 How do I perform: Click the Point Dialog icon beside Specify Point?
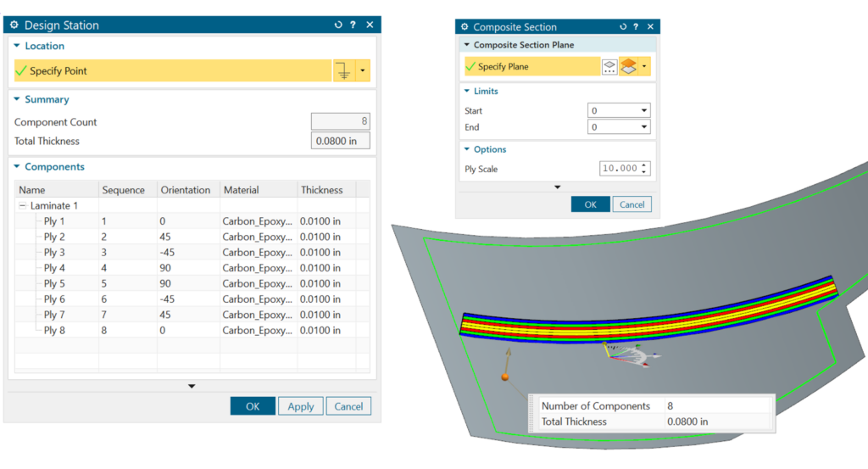343,71
